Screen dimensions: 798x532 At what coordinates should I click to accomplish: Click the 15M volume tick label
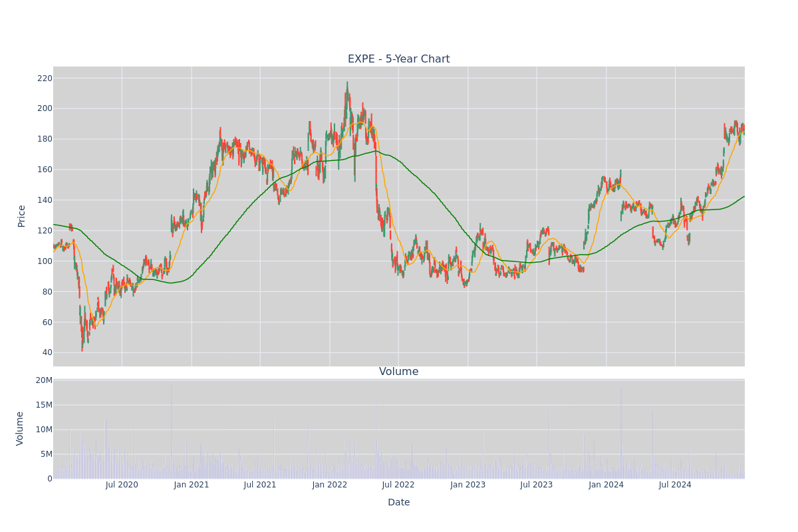(x=44, y=405)
